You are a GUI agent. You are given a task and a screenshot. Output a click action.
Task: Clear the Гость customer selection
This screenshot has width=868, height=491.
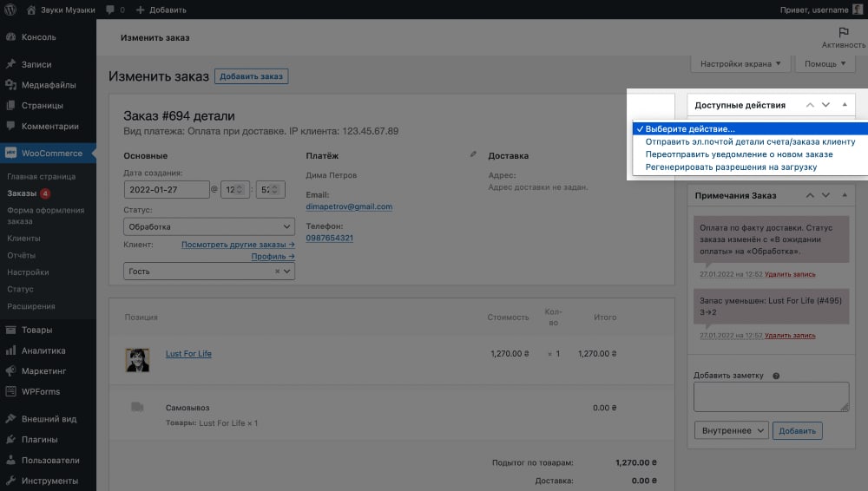click(x=278, y=272)
